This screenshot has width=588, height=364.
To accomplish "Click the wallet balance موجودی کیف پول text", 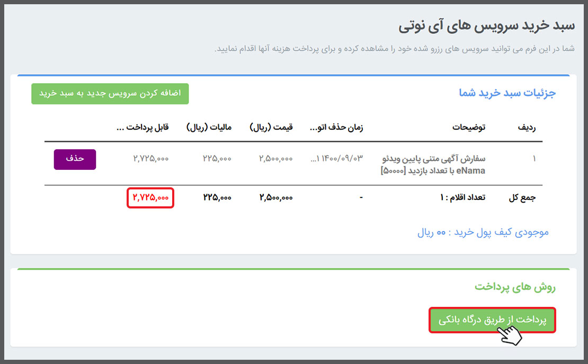I will [x=483, y=232].
